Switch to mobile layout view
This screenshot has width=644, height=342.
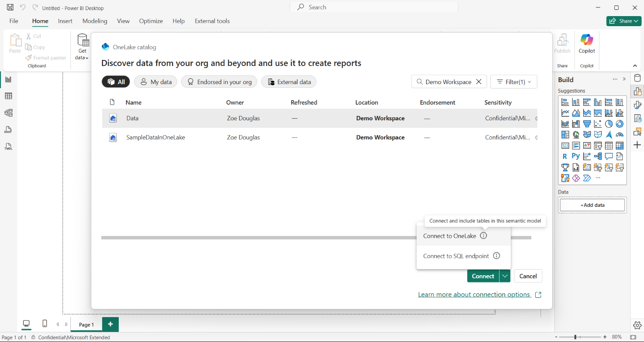coord(45,323)
